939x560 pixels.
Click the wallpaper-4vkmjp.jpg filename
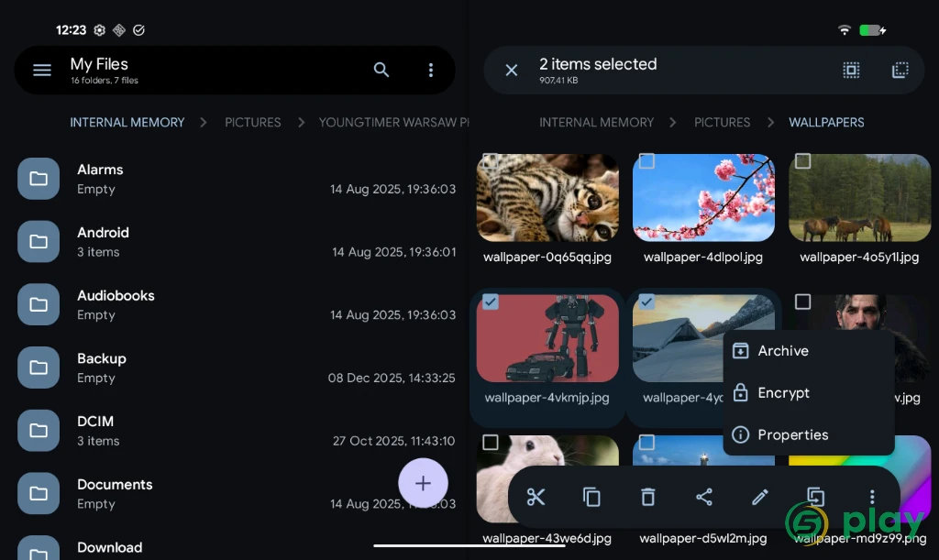[547, 398]
